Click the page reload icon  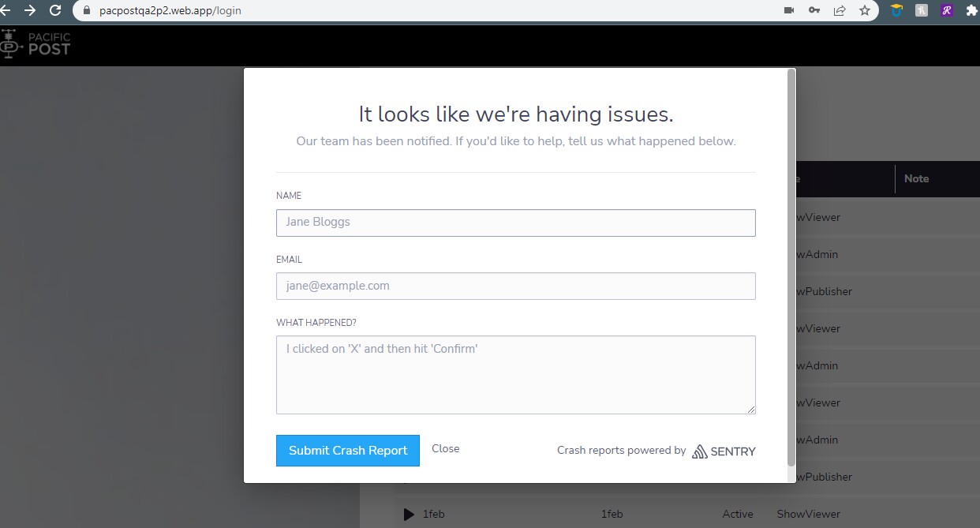54,11
